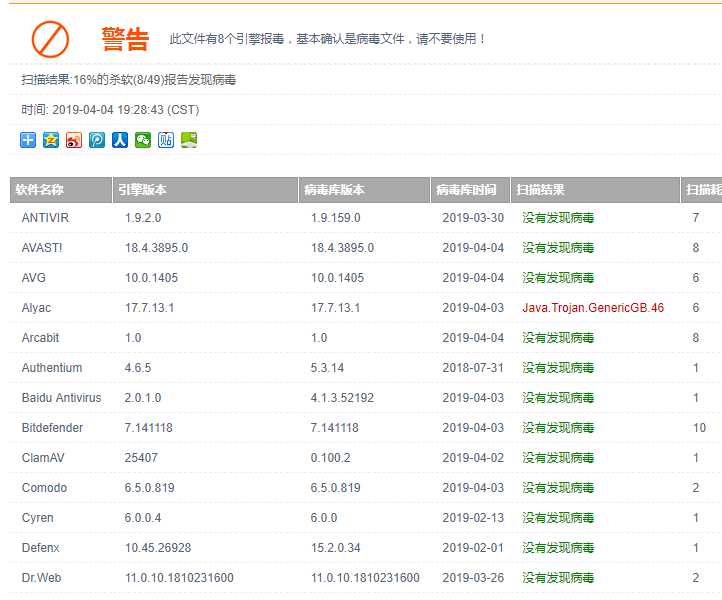The width and height of the screenshot is (722, 600).
Task: Click ClamAV database version 0.100.2
Action: pos(330,458)
